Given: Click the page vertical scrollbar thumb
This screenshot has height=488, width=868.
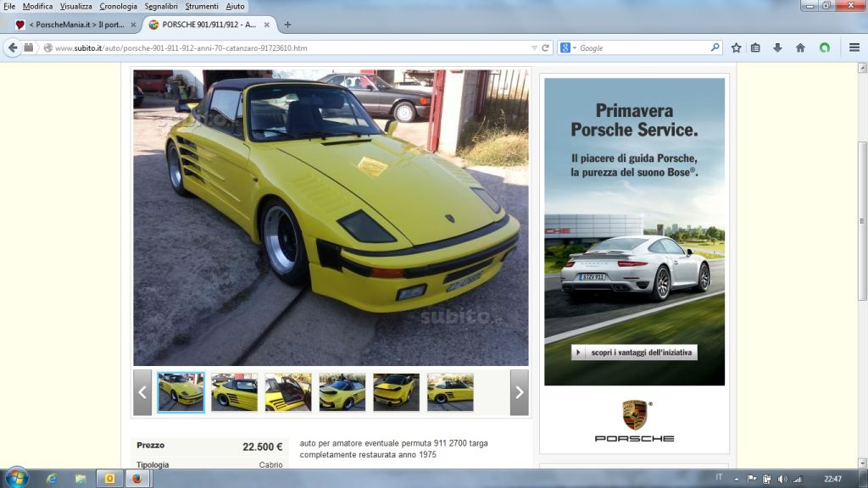Looking at the screenshot, I should pos(862,221).
